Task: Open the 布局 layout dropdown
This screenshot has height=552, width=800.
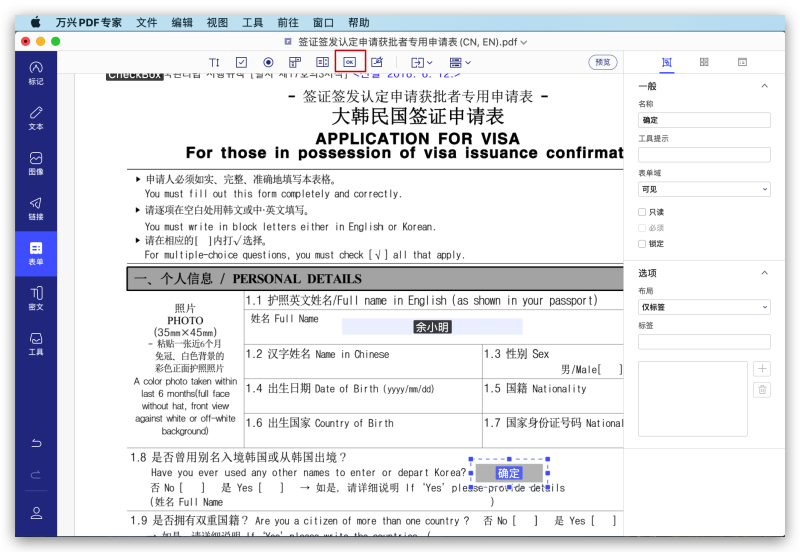Action: (x=704, y=307)
